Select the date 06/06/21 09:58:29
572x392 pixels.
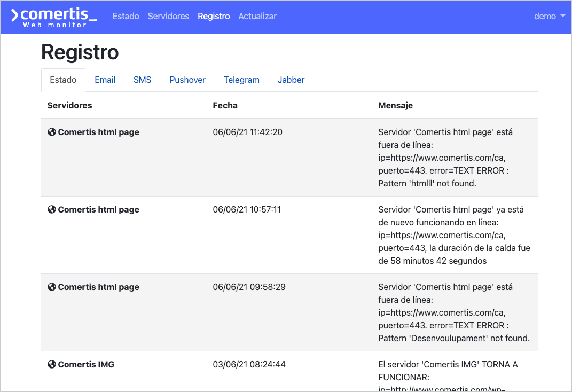pos(249,287)
